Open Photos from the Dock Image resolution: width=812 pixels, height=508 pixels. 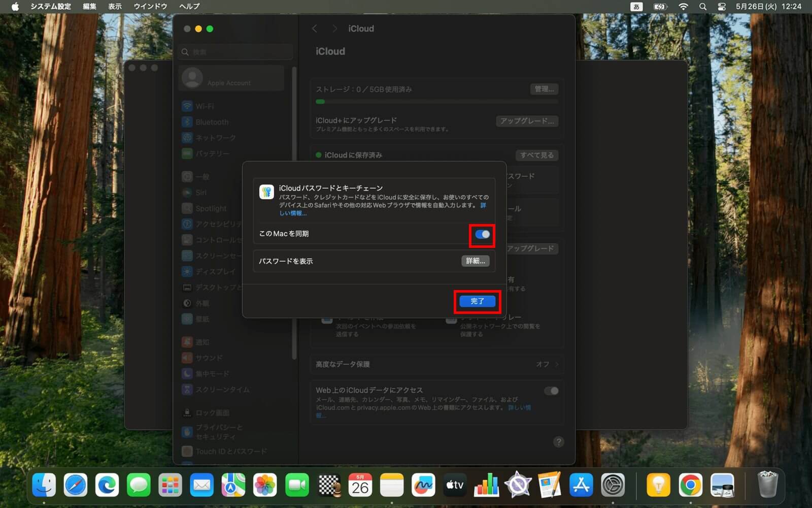[x=265, y=485]
